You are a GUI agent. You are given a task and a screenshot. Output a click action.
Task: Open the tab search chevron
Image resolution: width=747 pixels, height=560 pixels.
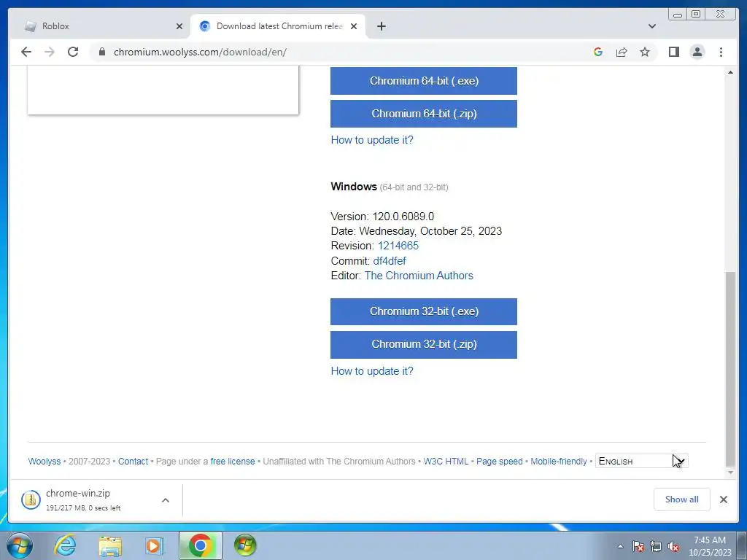[x=652, y=26]
